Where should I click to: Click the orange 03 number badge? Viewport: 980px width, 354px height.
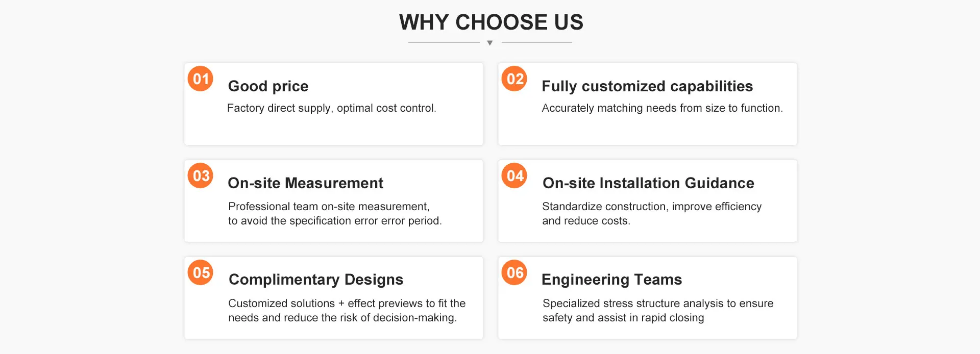(x=201, y=175)
